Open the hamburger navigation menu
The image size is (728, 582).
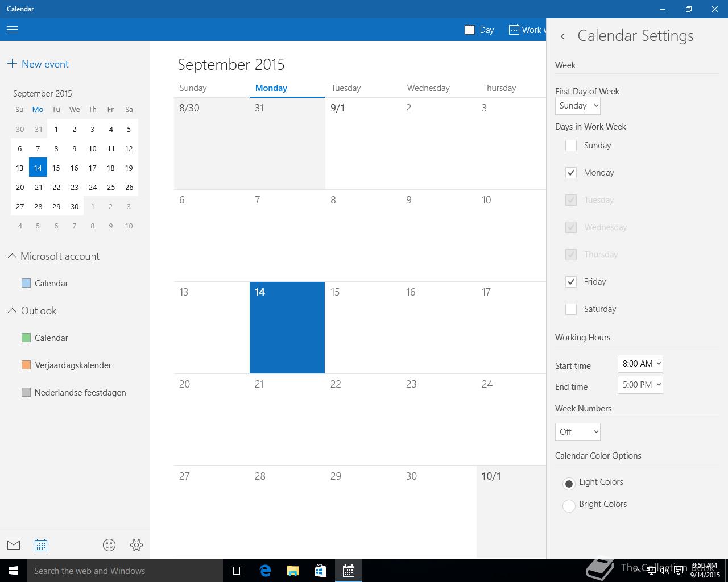pyautogui.click(x=13, y=30)
